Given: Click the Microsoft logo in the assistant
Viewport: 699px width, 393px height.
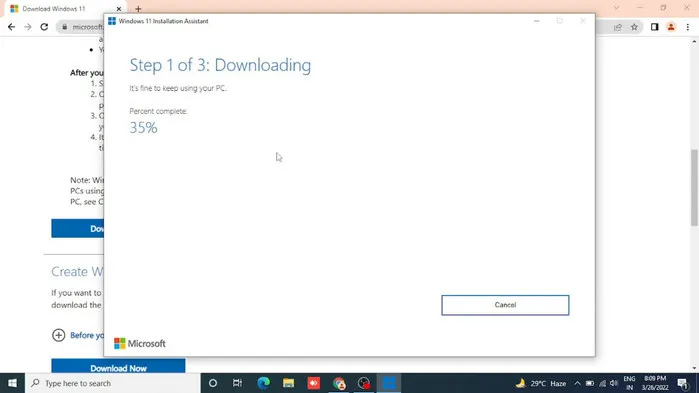Looking at the screenshot, I should (x=140, y=344).
